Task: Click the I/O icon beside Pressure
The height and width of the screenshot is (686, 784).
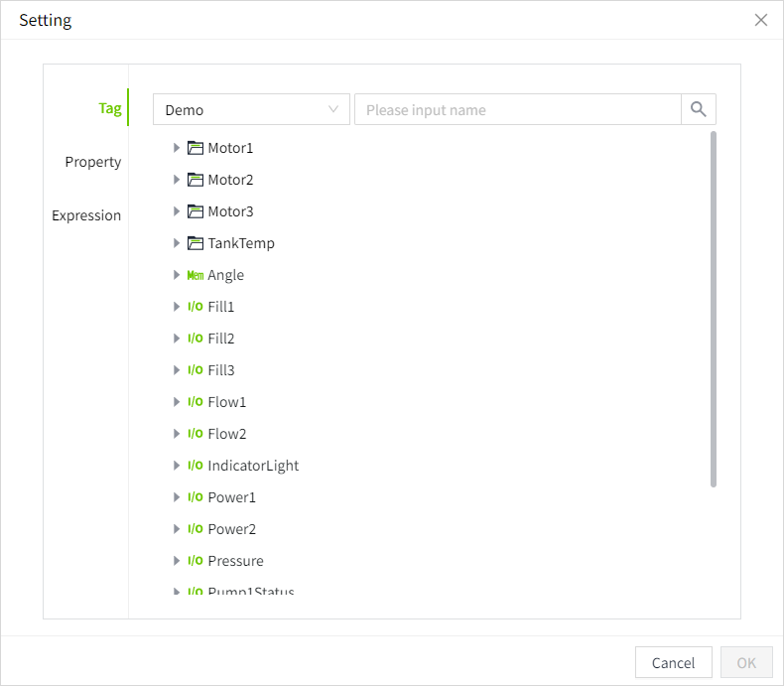Action: 195,561
